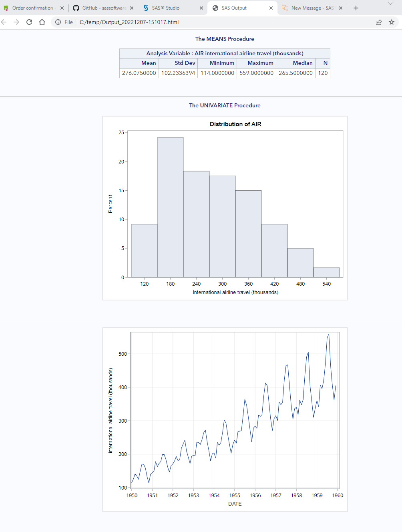Viewport: 402px width, 532px height.
Task: Go to the browser home page
Action: [42, 22]
